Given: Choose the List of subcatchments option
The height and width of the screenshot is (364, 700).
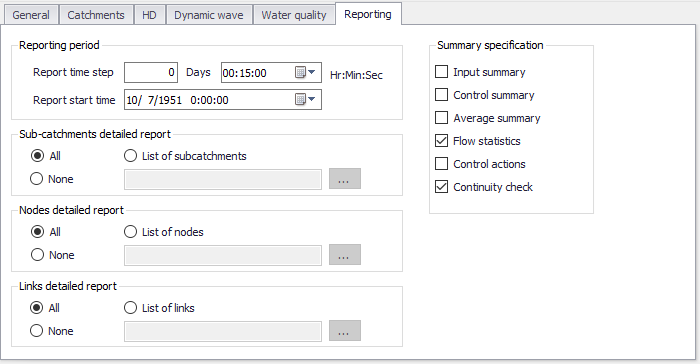Looking at the screenshot, I should pyautogui.click(x=130, y=155).
